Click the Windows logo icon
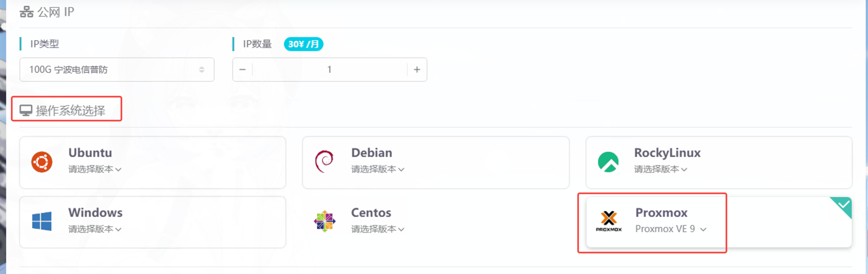Image resolution: width=868 pixels, height=274 pixels. point(42,221)
